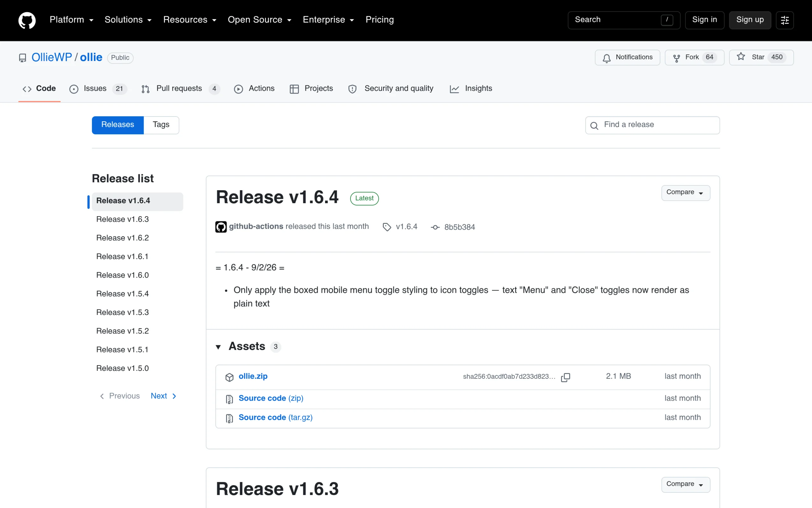This screenshot has width=812, height=508.
Task: Go to GitHub home via Octocat logo
Action: click(27, 20)
